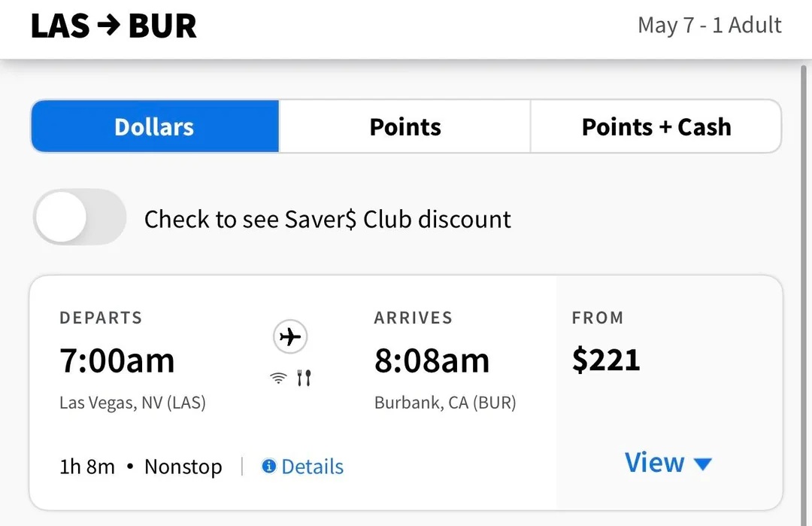
Task: Click the 8:08am arrival time
Action: coord(432,360)
